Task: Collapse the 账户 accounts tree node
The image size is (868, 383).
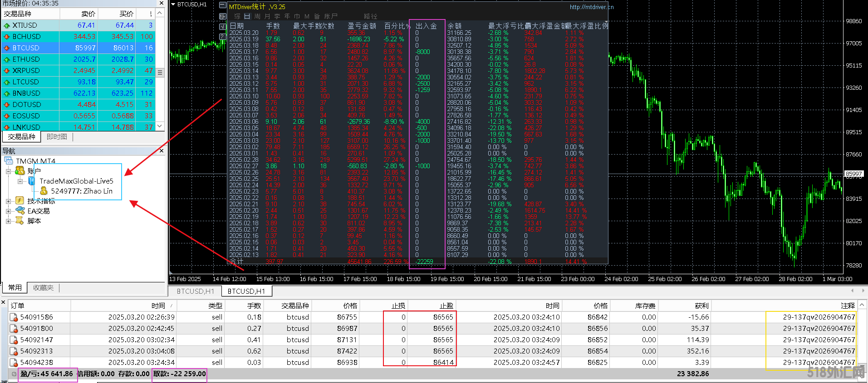Action: (8, 171)
